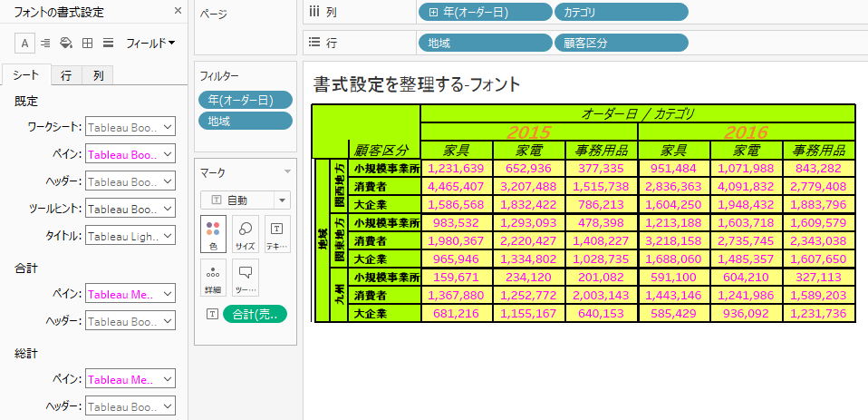868x420 pixels.
Task: Click the columns shelf icon next to 列
Action: pyautogui.click(x=315, y=12)
